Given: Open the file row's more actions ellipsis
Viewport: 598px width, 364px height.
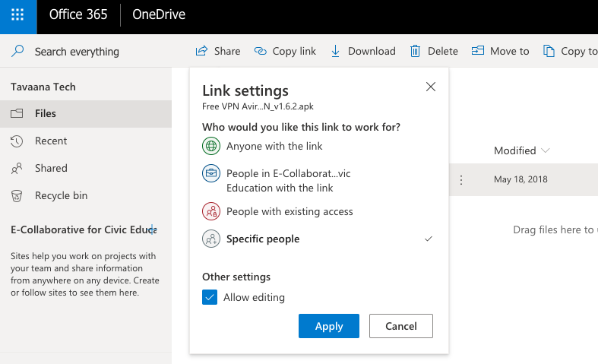Looking at the screenshot, I should 461,179.
